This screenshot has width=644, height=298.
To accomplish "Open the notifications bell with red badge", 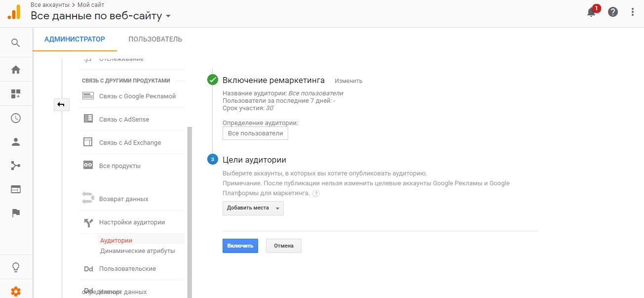I will point(591,11).
